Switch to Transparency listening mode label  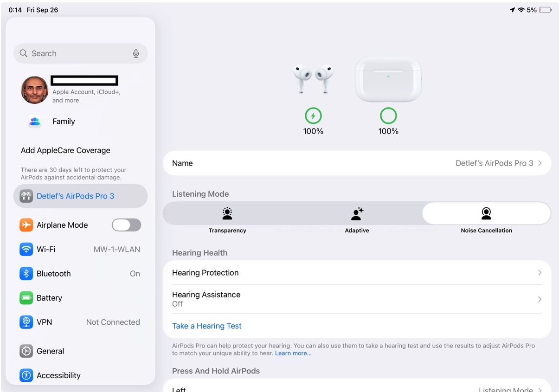[227, 231]
